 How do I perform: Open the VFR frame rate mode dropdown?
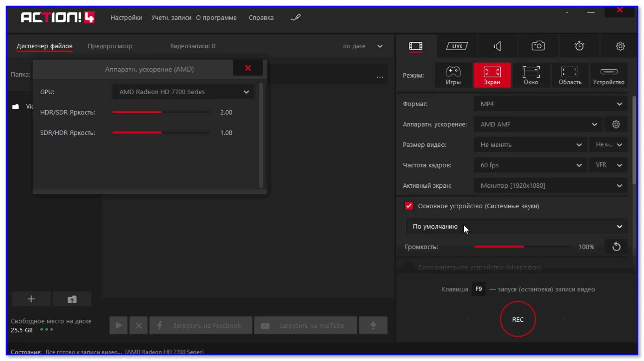coord(608,165)
